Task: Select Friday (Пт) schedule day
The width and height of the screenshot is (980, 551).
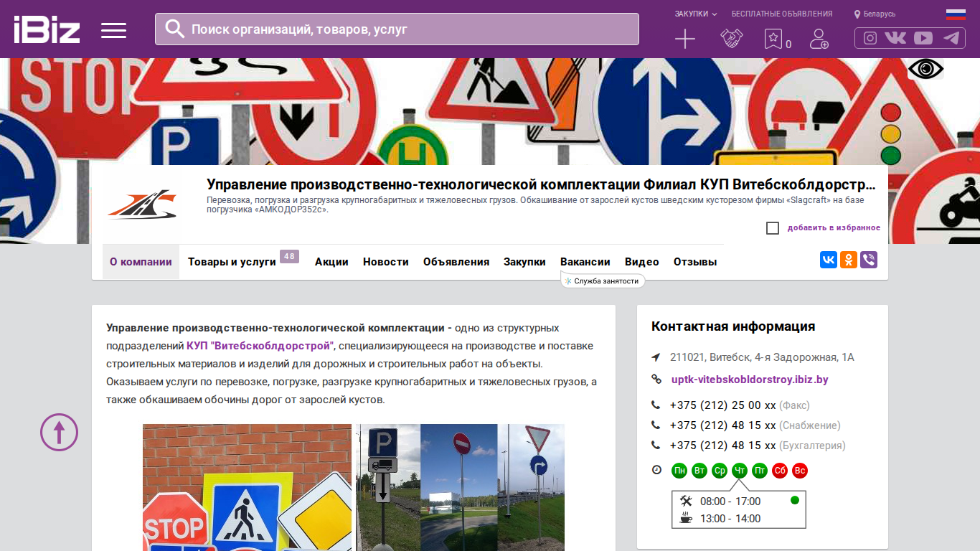Action: tap(760, 471)
